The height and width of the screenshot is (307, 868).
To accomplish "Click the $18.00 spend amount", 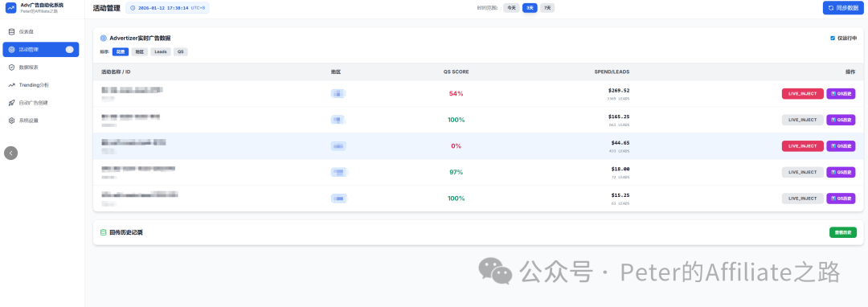I will point(620,169).
